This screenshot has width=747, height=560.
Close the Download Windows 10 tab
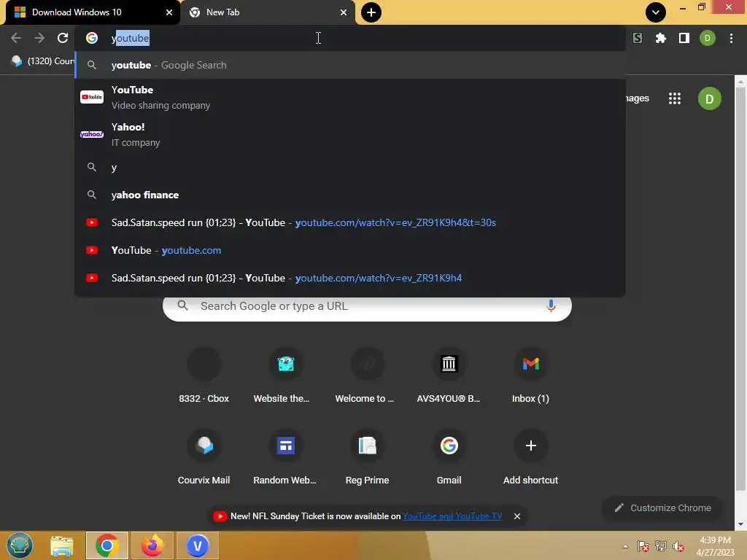[x=169, y=12]
